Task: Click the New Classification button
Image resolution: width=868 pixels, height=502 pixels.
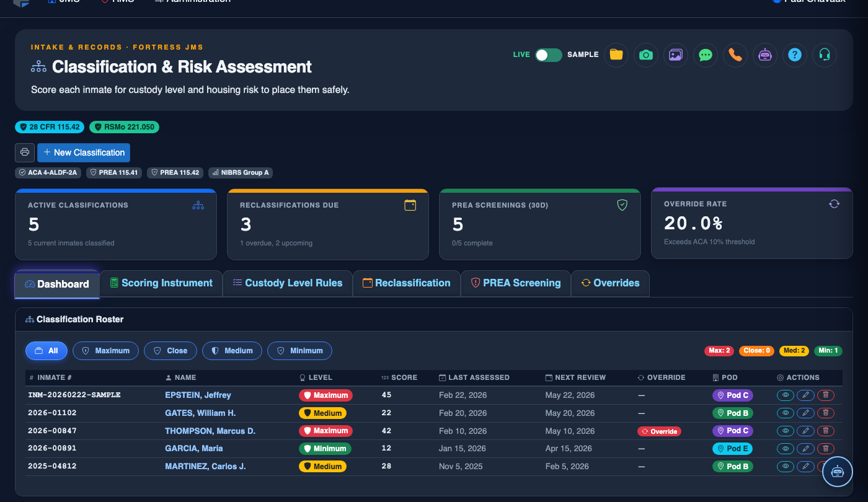Action: (84, 152)
